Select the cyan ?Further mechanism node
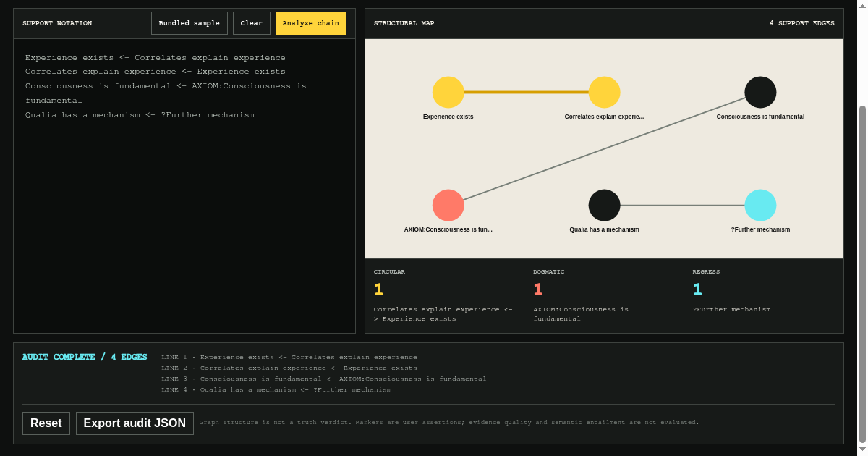The width and height of the screenshot is (868, 456). [761, 206]
